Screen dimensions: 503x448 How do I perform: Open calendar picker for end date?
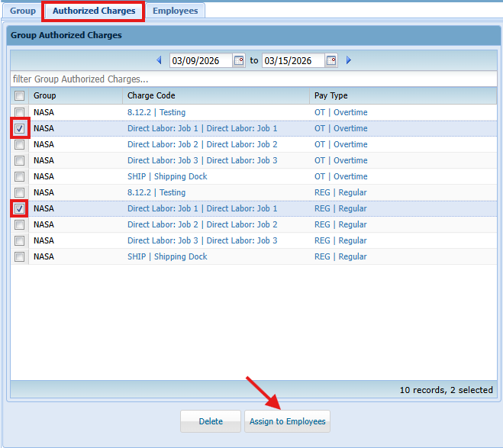[330, 60]
